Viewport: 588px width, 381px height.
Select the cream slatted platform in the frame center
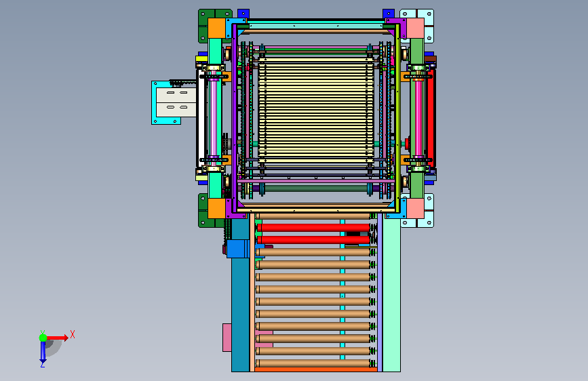(316, 110)
